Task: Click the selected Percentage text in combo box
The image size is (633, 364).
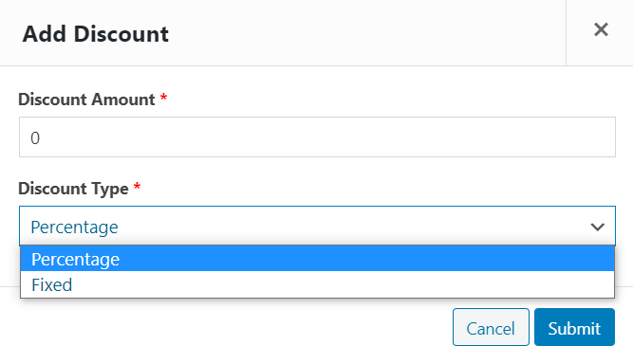Action: point(74,227)
